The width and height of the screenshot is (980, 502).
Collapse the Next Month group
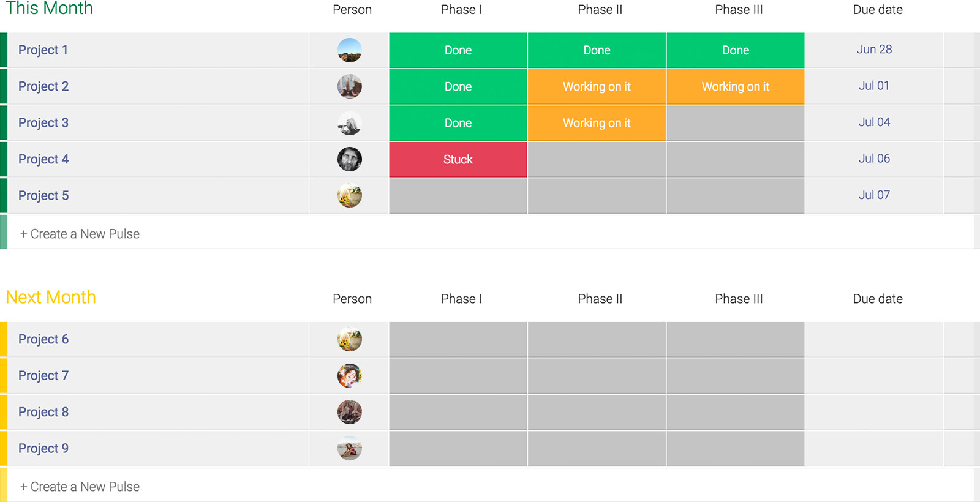[x=51, y=298]
